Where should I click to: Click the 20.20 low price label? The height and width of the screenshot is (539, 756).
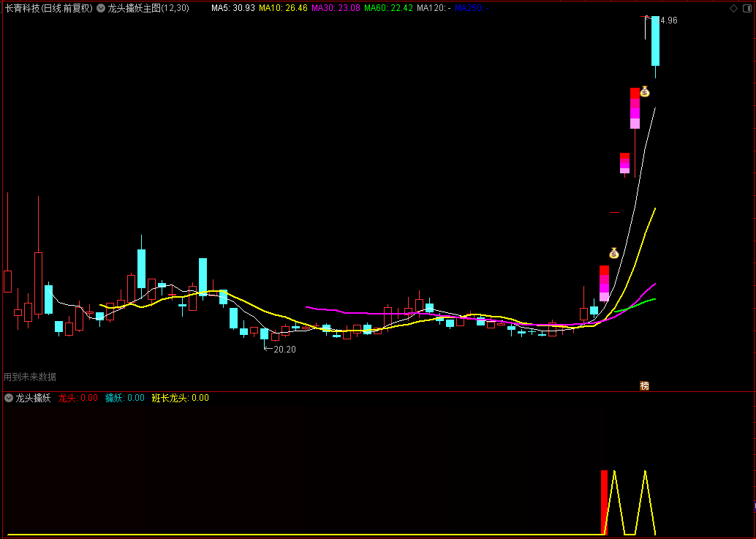284,349
